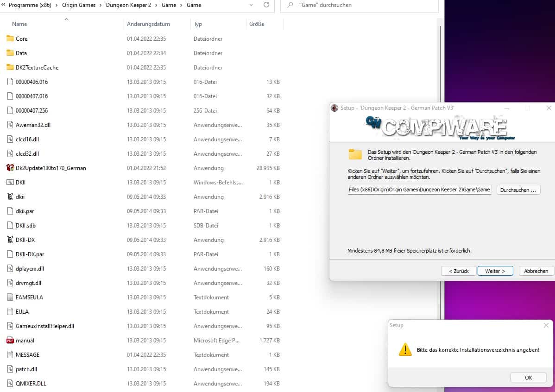
Task: Click the "Game" durchsuchen search box
Action: [x=359, y=5]
